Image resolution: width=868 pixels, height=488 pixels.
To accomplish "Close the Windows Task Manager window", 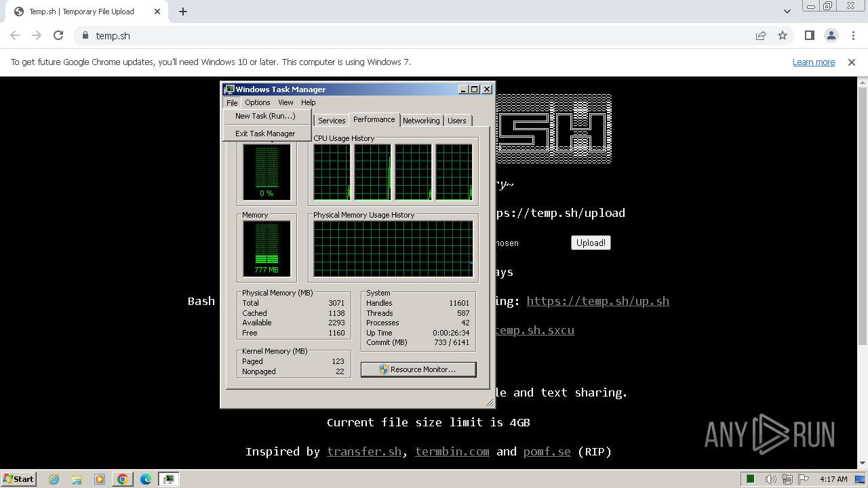I will point(487,89).
